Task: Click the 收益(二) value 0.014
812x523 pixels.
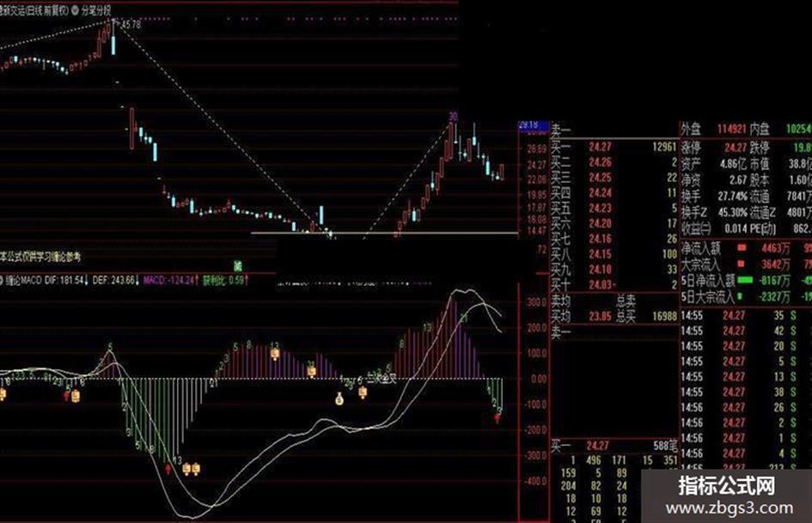Action: click(736, 228)
